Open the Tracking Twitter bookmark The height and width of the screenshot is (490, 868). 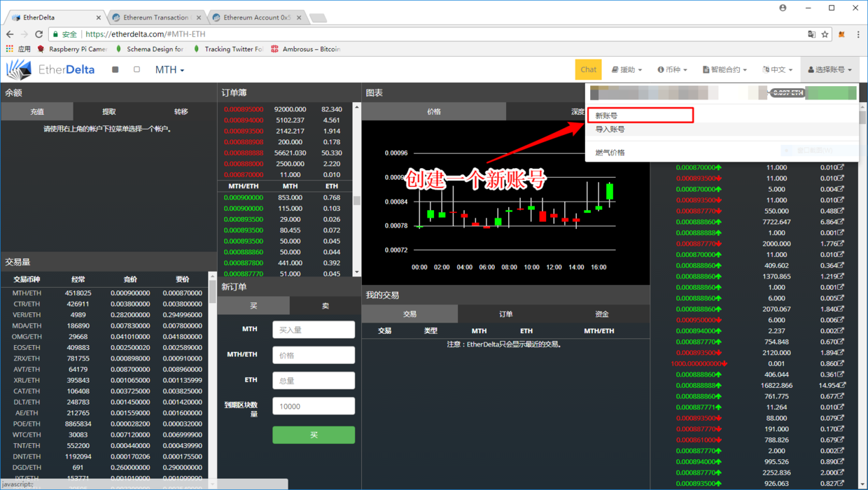pos(227,49)
